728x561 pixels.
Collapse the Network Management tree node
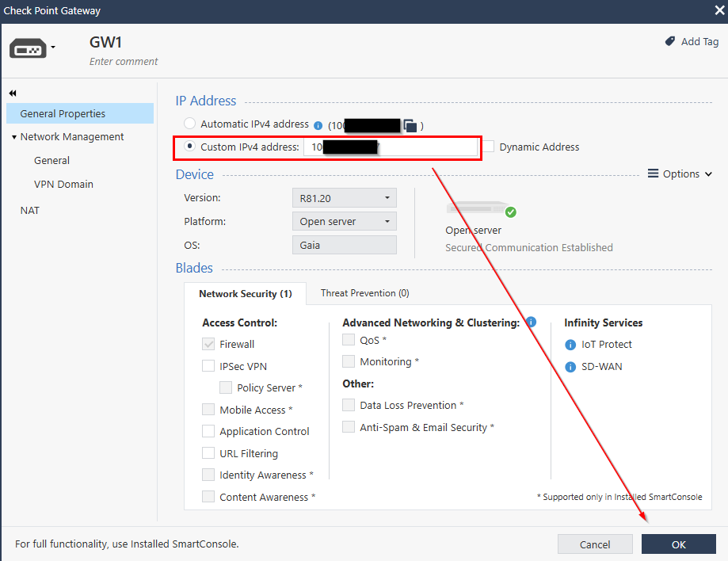(x=14, y=137)
